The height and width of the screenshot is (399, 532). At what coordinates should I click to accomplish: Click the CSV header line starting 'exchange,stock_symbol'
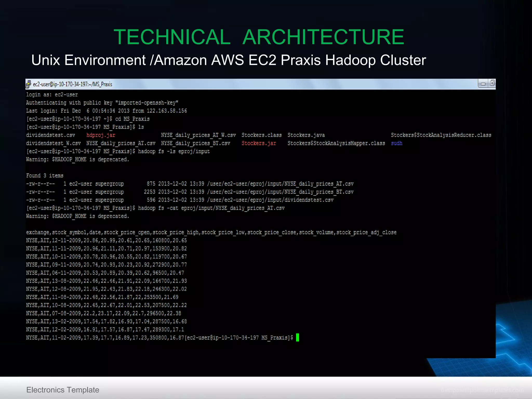[x=211, y=232]
